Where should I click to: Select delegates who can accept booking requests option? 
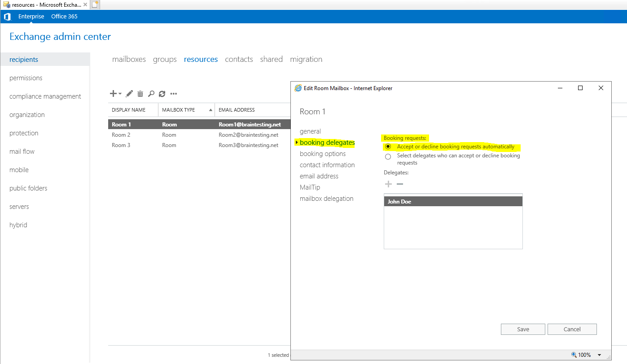tap(388, 156)
